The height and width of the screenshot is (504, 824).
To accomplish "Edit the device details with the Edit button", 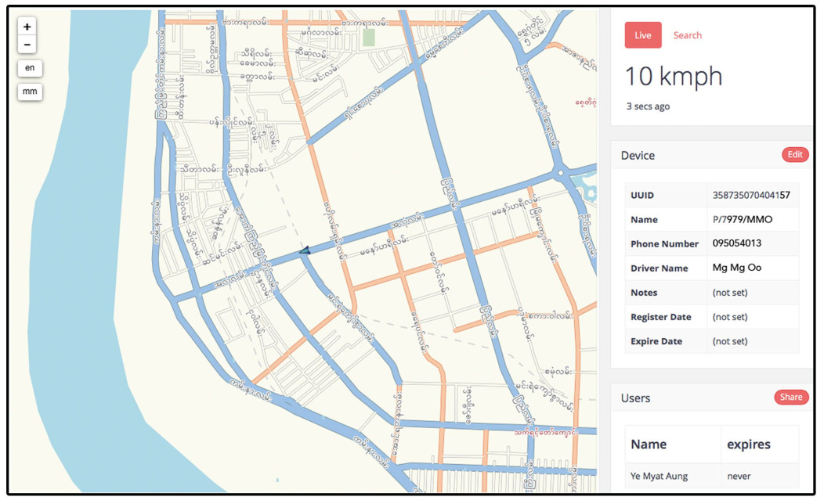I will 795,155.
